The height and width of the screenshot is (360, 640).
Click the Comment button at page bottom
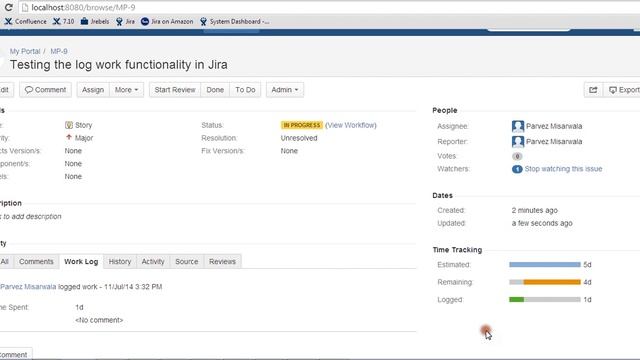(15, 354)
